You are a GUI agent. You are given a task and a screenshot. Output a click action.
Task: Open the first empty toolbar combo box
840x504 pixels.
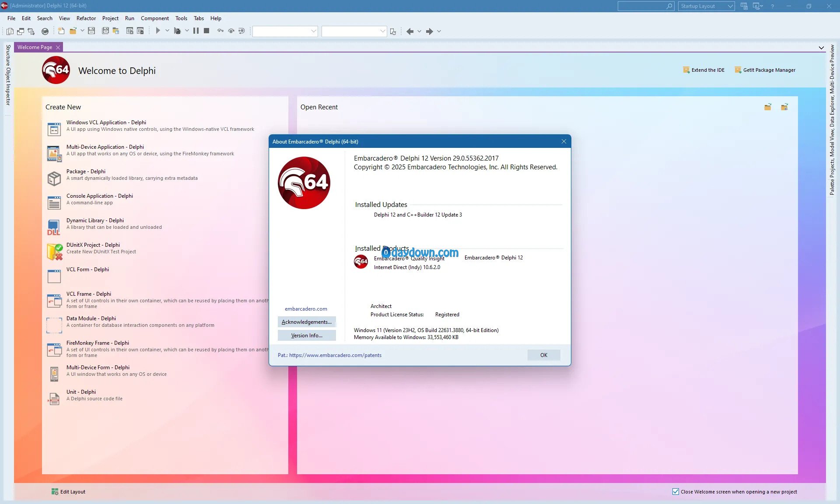click(285, 31)
